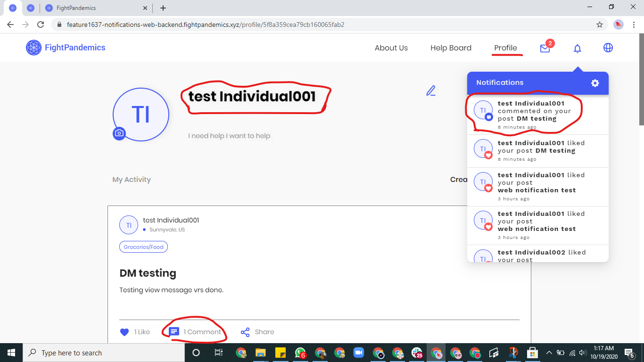Open Sticky Notes from taskbar

281,353
